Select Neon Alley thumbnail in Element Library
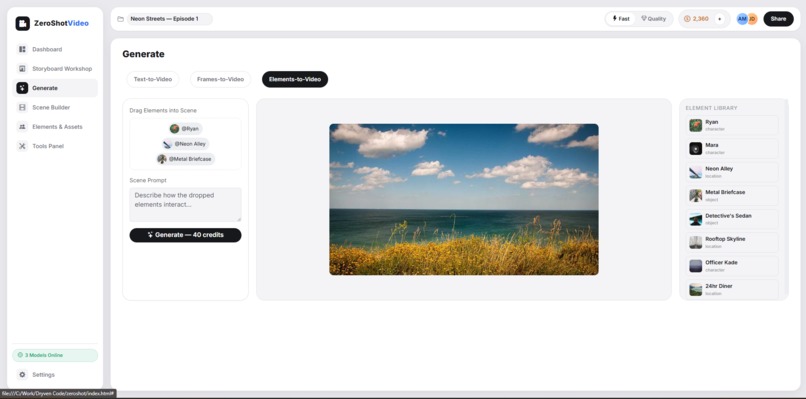Screen dimensions: 806x399 695,172
